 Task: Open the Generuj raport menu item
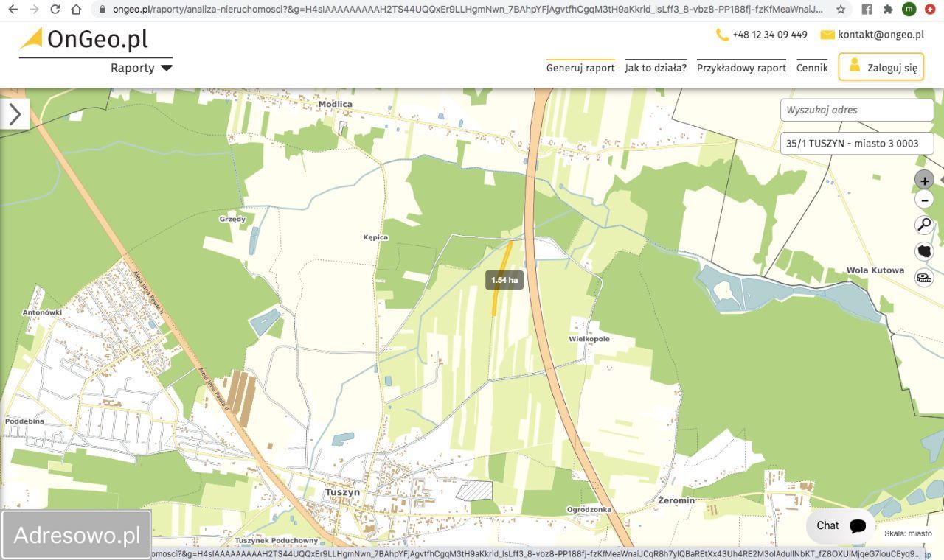(x=580, y=68)
